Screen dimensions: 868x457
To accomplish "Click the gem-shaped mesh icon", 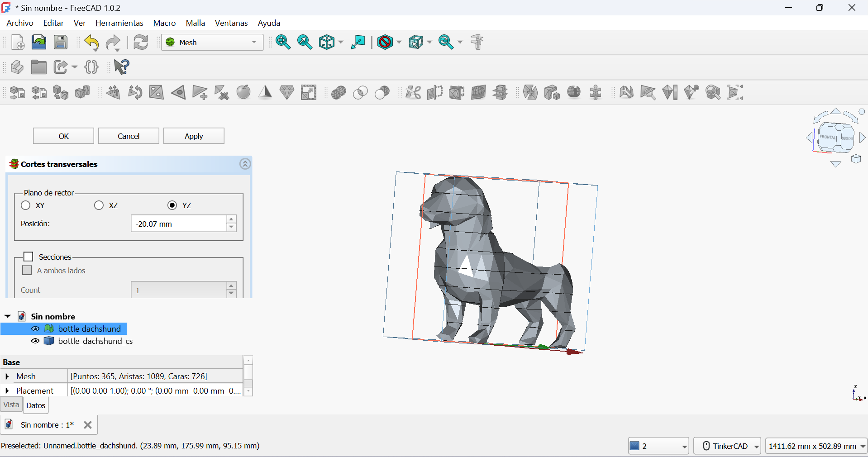I will click(287, 92).
